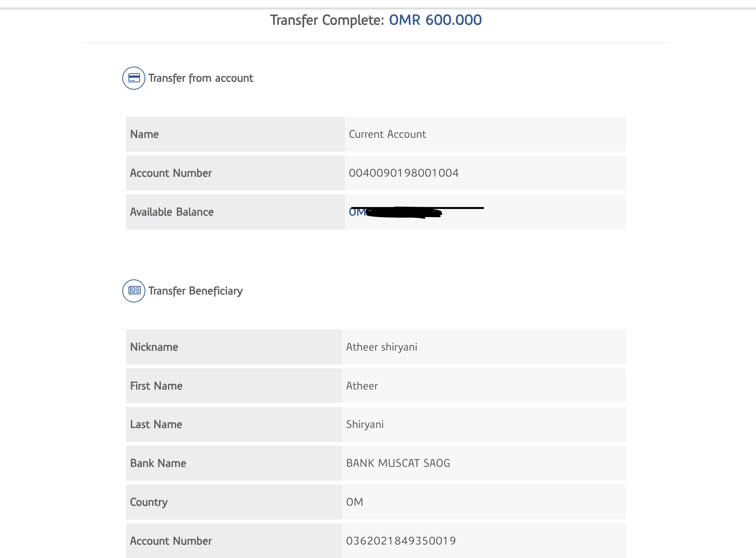Screen dimensions: 756x558
Task: Click the OMR 600.000 transfer amount
Action: (435, 20)
